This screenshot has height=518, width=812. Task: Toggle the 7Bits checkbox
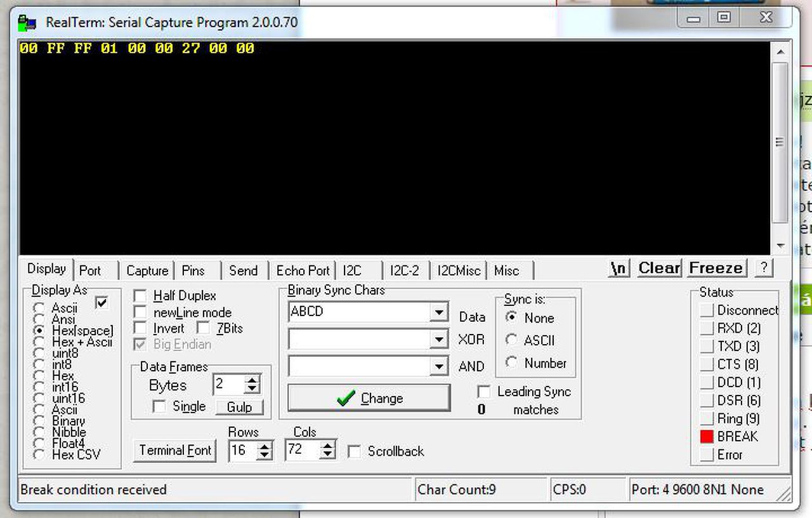pos(203,328)
